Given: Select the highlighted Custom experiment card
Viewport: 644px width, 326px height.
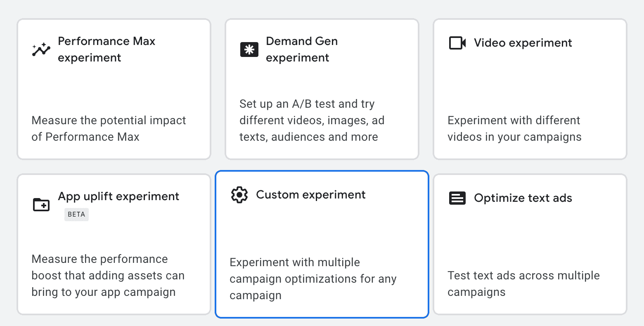Looking at the screenshot, I should (x=322, y=244).
